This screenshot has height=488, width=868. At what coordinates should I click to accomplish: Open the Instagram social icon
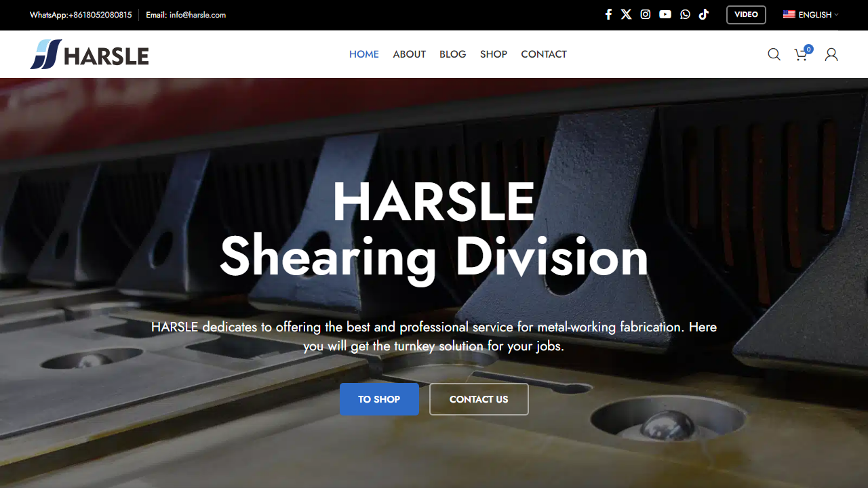coord(646,14)
